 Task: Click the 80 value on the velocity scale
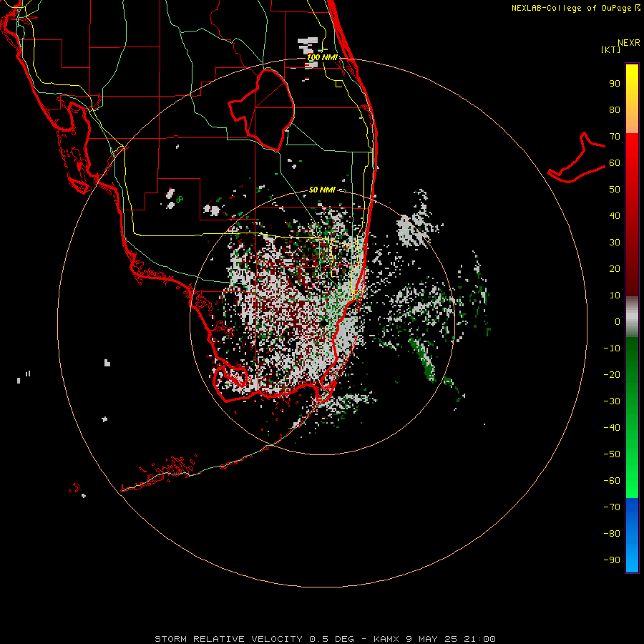(615, 110)
